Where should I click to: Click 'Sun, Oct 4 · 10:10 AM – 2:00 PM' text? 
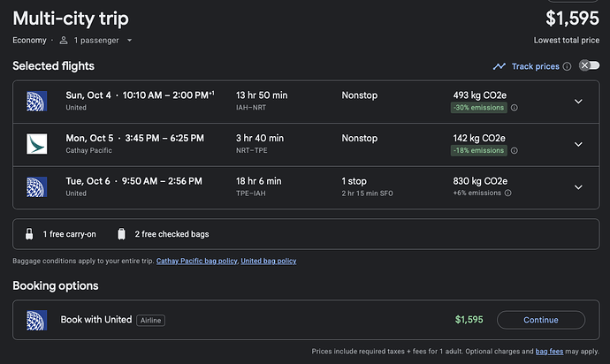click(x=140, y=95)
